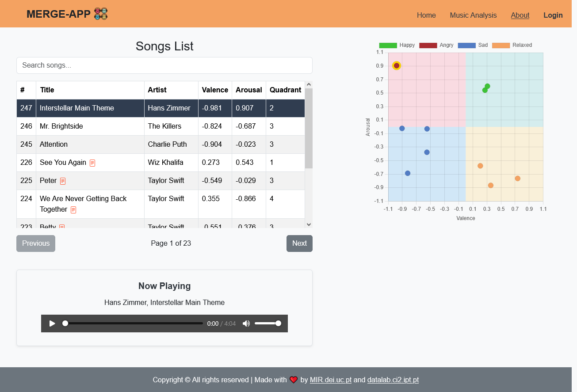Image resolution: width=577 pixels, height=392 pixels.
Task: Go to the next page of songs
Action: [299, 243]
